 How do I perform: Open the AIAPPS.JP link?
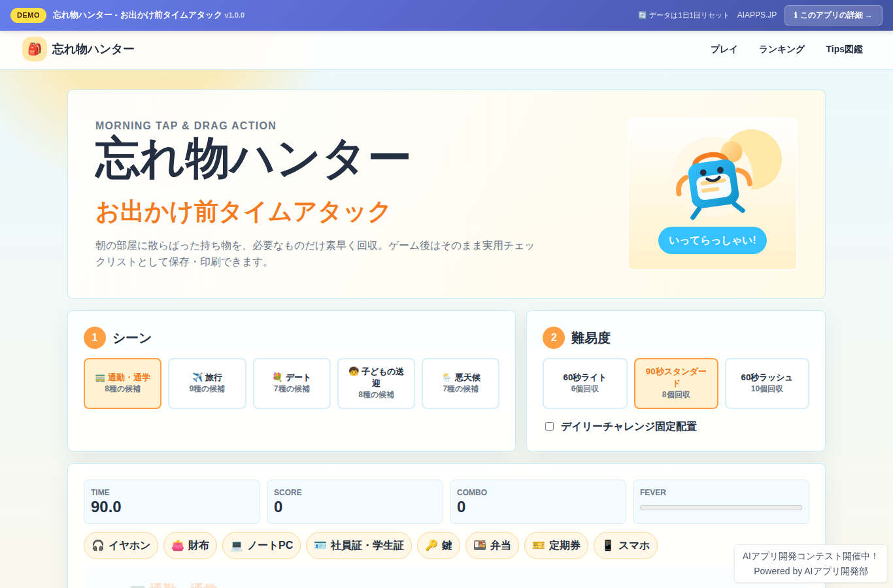(756, 15)
